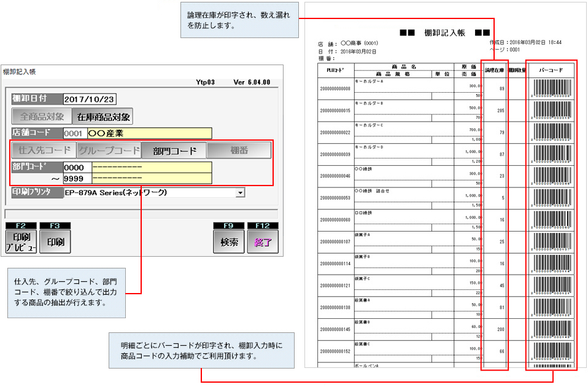Focus the 部門コード end field 9999
Screen dimensions: 588x387
[77, 178]
